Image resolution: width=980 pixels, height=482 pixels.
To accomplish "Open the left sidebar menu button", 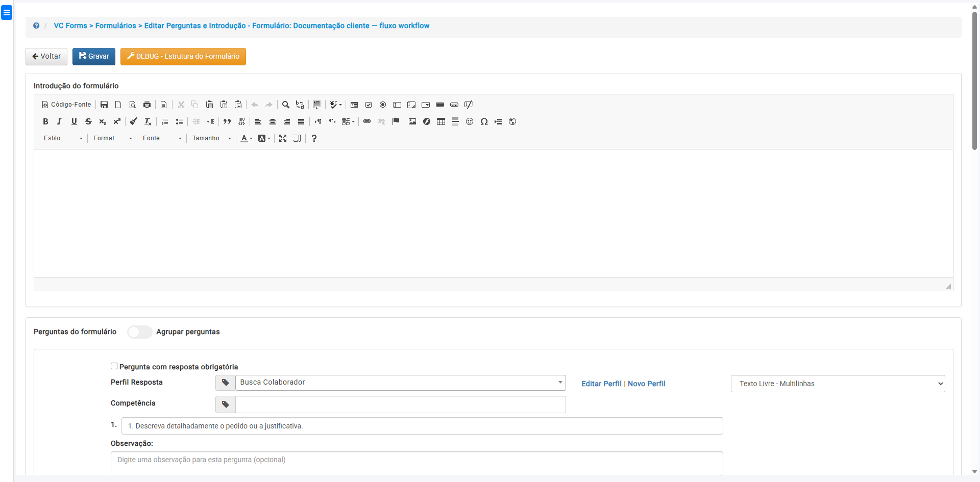I will (7, 13).
